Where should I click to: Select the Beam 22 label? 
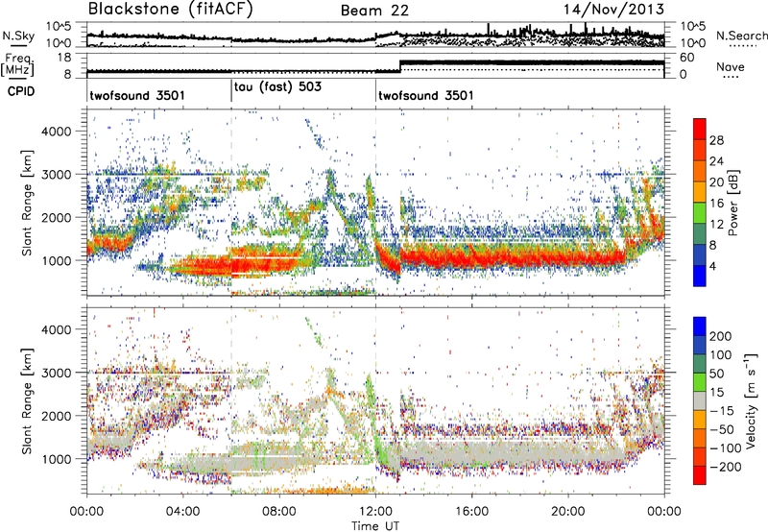point(374,11)
